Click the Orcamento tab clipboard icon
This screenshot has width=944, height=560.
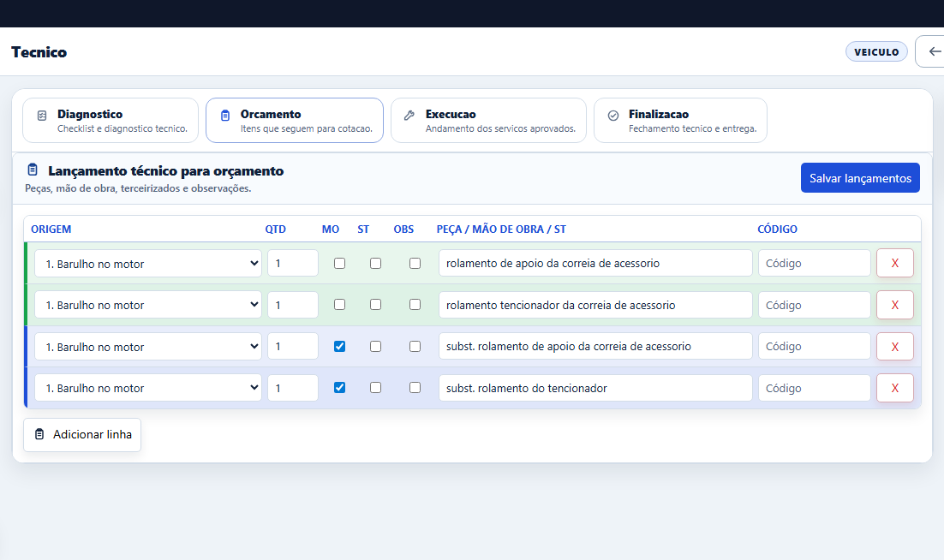coord(225,116)
